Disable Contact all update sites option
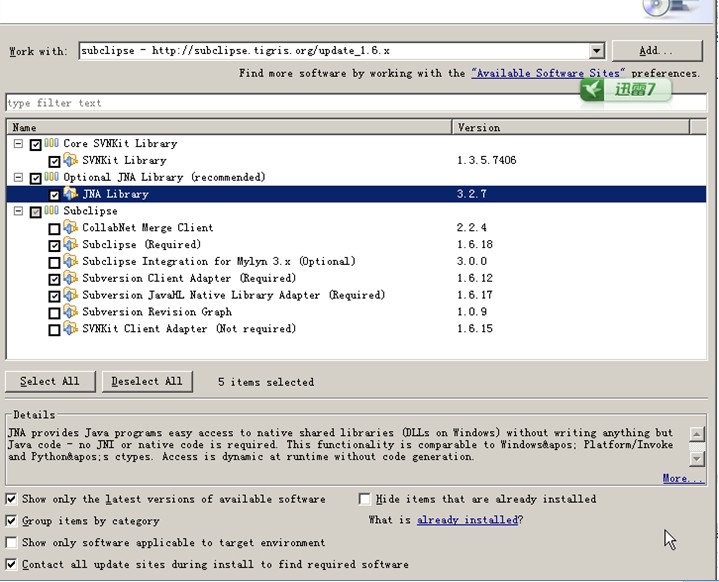The image size is (719, 582). (11, 564)
